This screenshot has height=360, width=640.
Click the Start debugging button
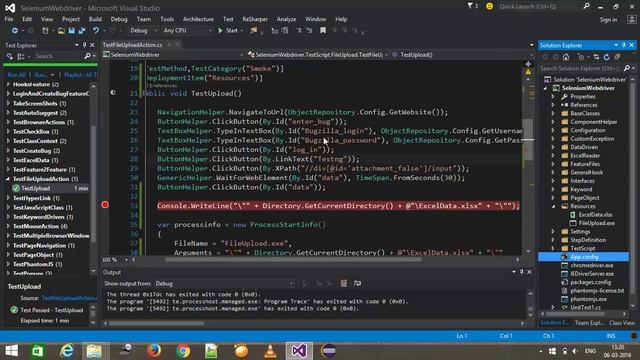(x=228, y=31)
